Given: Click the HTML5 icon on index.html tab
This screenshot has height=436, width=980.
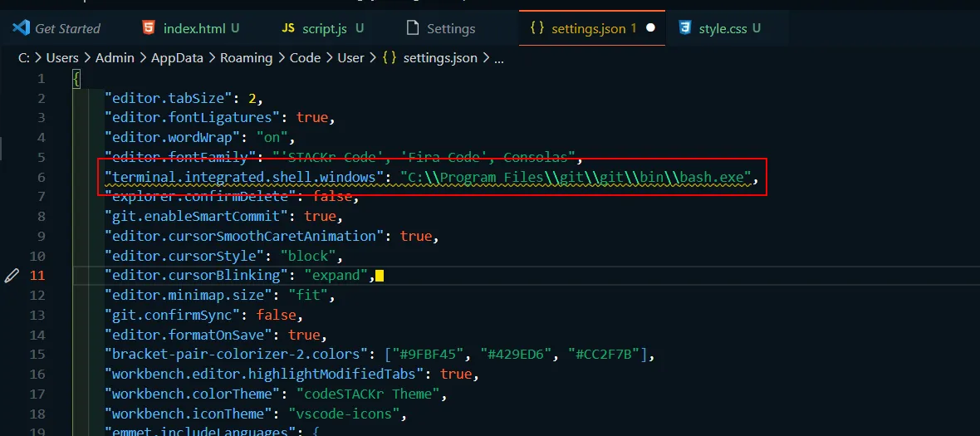Looking at the screenshot, I should (x=148, y=28).
